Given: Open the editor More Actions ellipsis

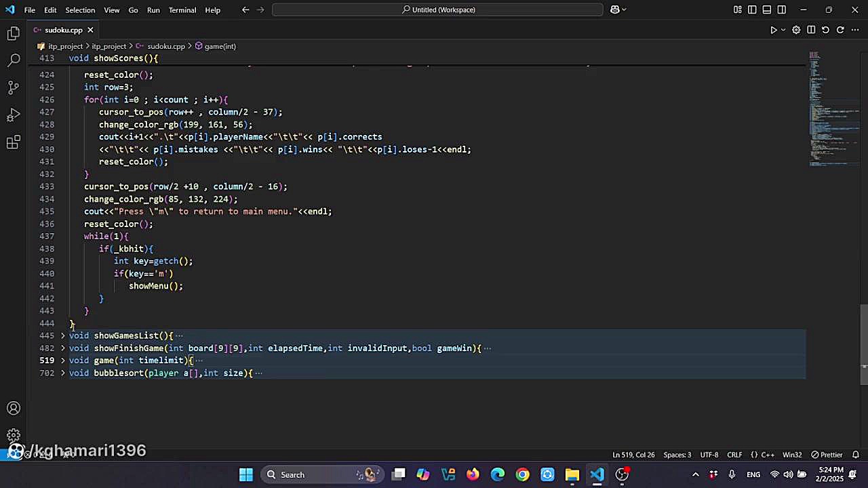Looking at the screenshot, I should 854,30.
